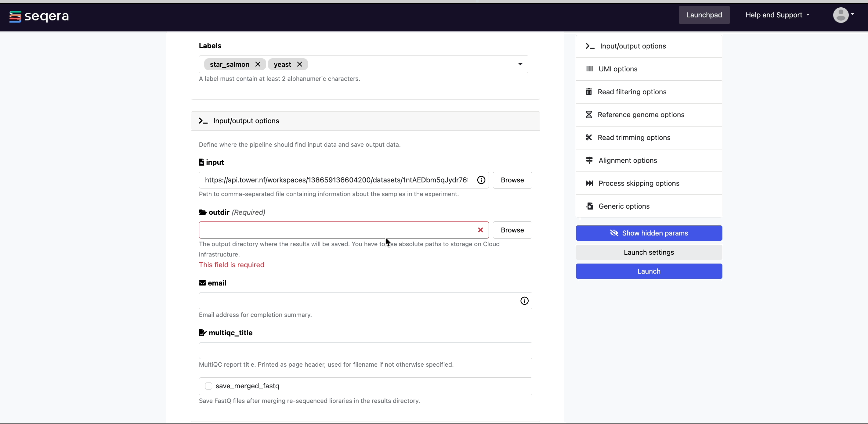Jump to Read filtering options section
868x424 pixels.
649,92
